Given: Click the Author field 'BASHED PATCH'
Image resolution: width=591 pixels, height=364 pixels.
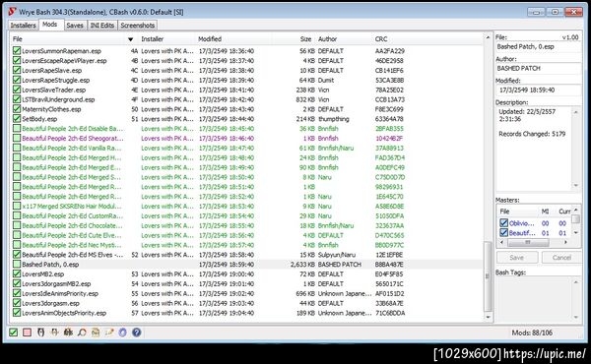Looking at the screenshot, I should pyautogui.click(x=538, y=69).
